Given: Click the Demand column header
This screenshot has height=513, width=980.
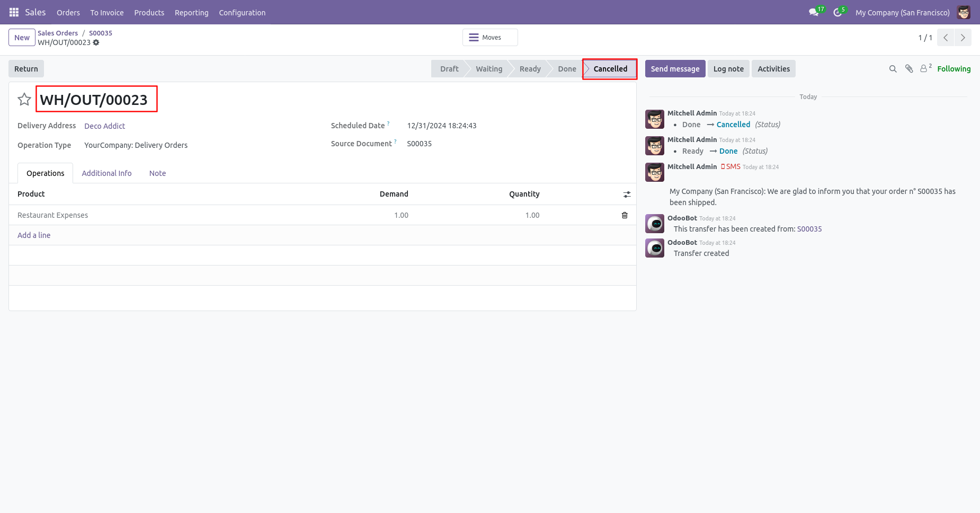Looking at the screenshot, I should pyautogui.click(x=394, y=194).
